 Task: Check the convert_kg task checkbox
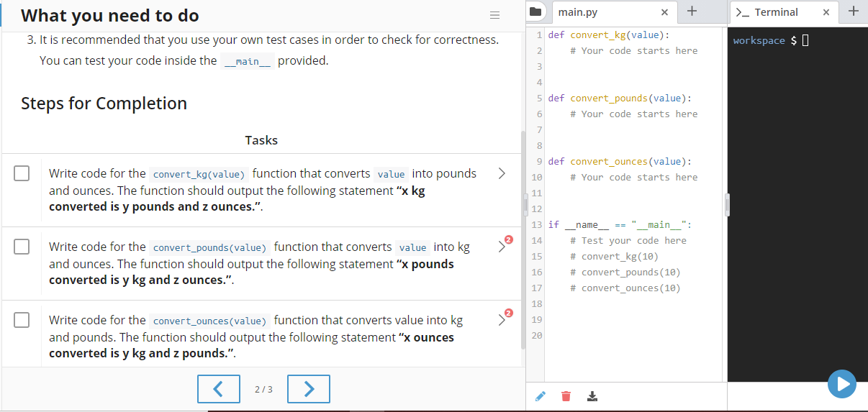pos(22,173)
